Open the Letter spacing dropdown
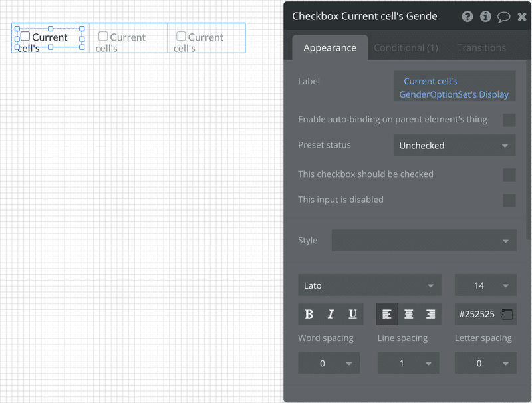This screenshot has height=403, width=532. [x=485, y=363]
